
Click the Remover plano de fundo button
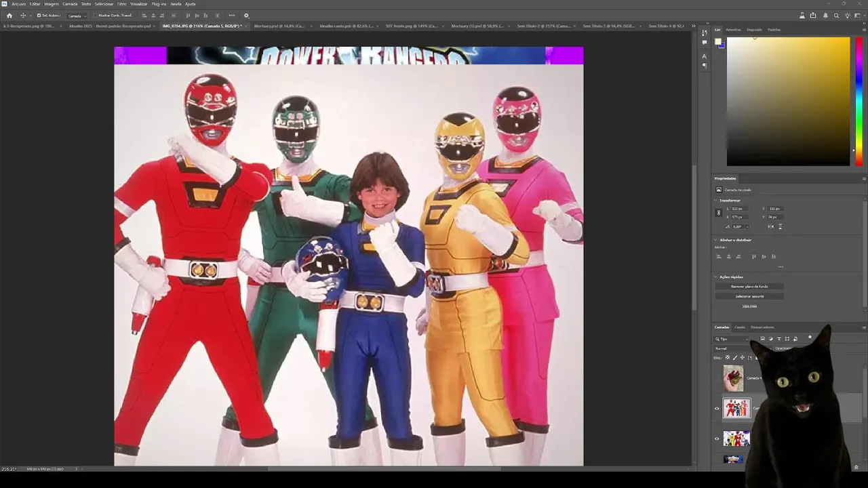(749, 287)
